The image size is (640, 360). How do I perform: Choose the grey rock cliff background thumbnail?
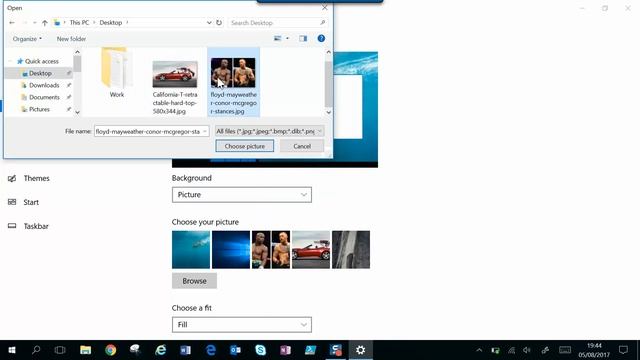coord(351,250)
